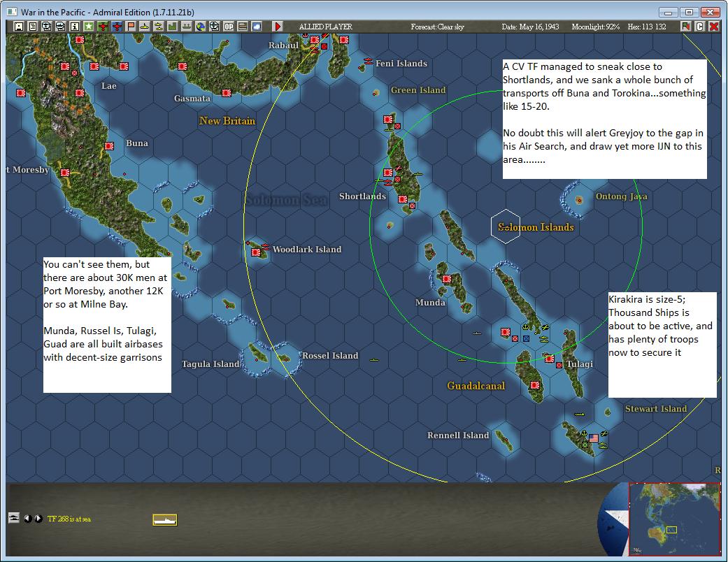
Task: Open the OP report toolbar icon
Action: (229, 27)
